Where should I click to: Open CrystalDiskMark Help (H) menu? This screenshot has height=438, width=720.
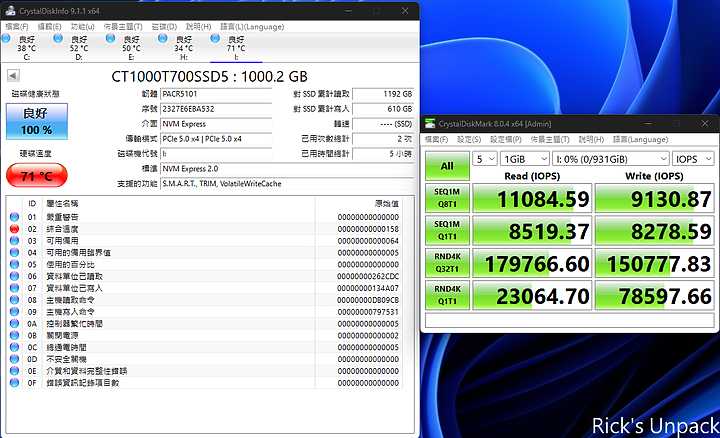point(591,139)
